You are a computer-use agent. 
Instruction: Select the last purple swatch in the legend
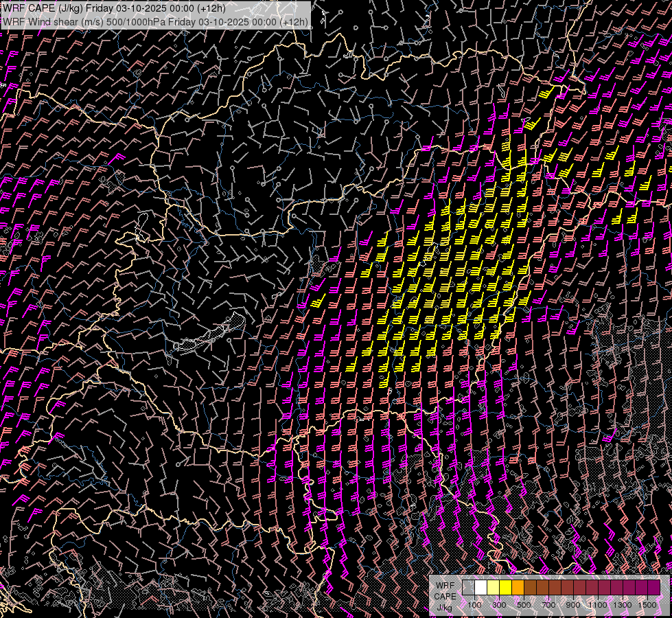point(653,587)
